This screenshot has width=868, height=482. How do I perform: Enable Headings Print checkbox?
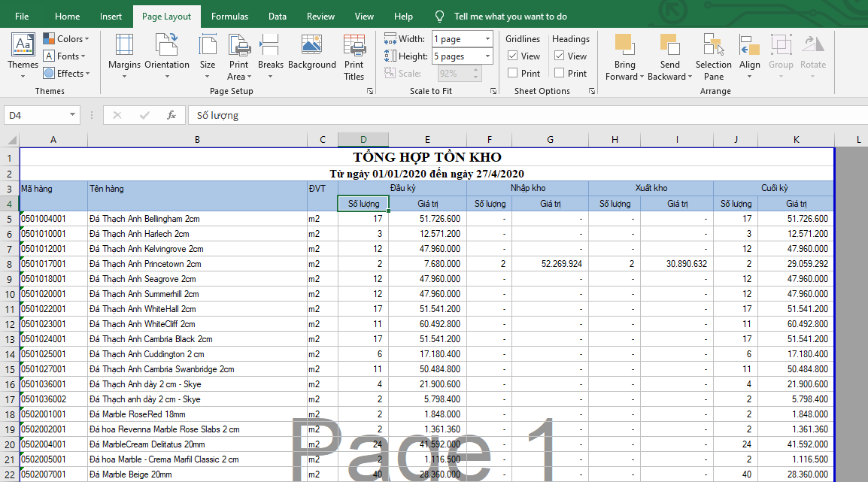point(560,73)
